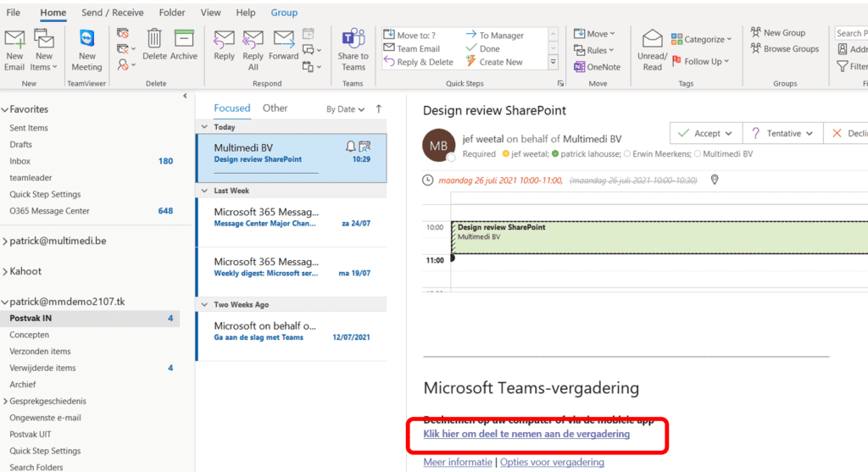Click the Design review SharePoint calendar block
Image resolution: width=868 pixels, height=472 pixels.
click(x=659, y=237)
